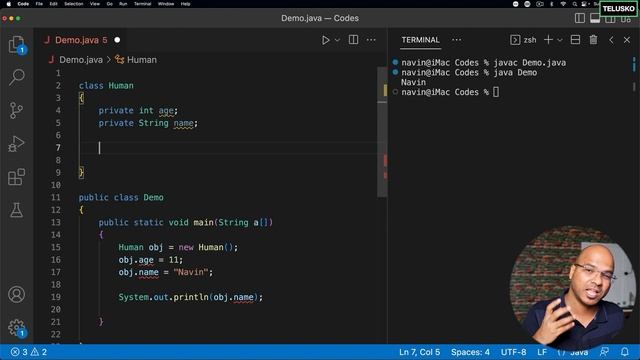Select the TERMINAL panel tab
The height and width of the screenshot is (360, 640).
click(x=420, y=40)
